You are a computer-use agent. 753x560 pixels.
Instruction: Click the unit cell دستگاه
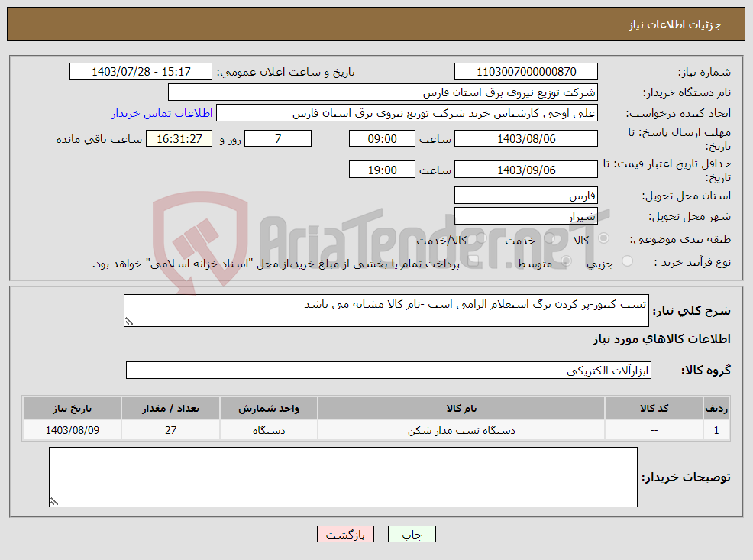(x=269, y=430)
